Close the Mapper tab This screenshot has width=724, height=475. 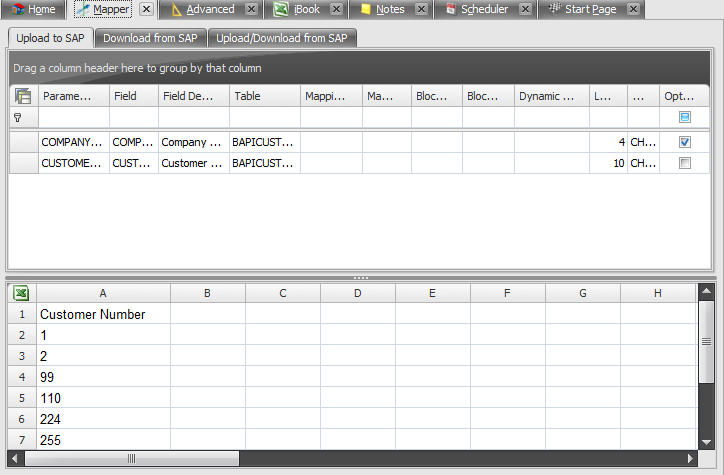click(x=146, y=9)
